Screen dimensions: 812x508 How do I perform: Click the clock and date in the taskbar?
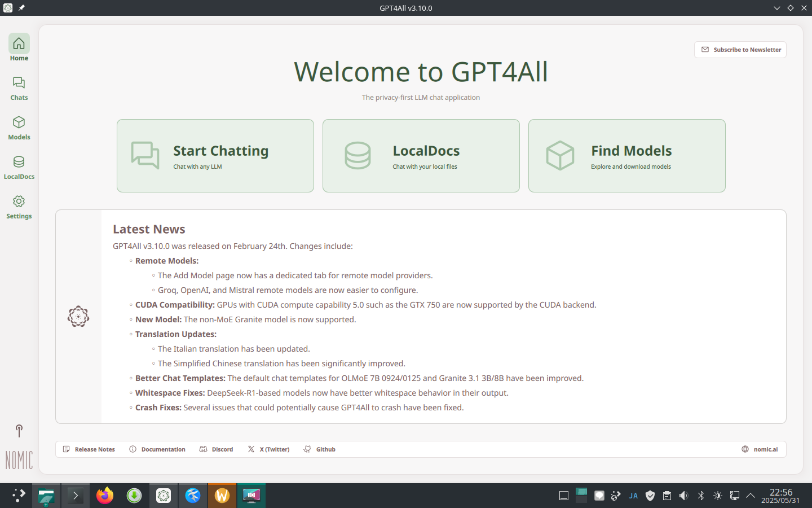[x=782, y=496]
